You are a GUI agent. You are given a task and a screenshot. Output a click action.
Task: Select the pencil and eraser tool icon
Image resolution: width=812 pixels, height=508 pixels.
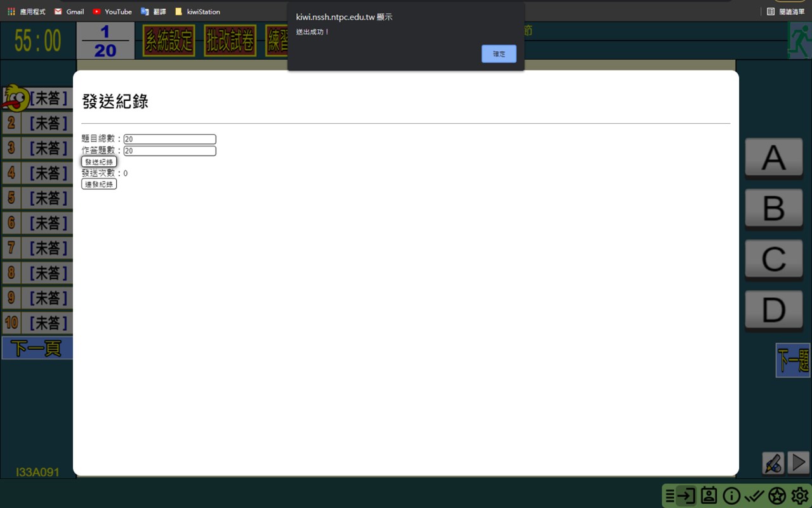pos(773,463)
